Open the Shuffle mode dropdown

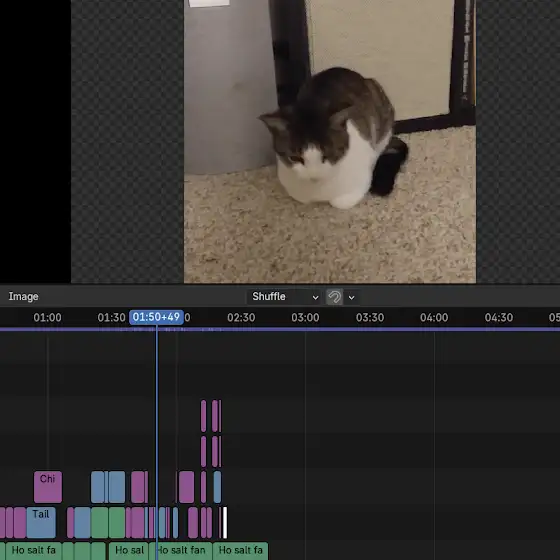284,297
